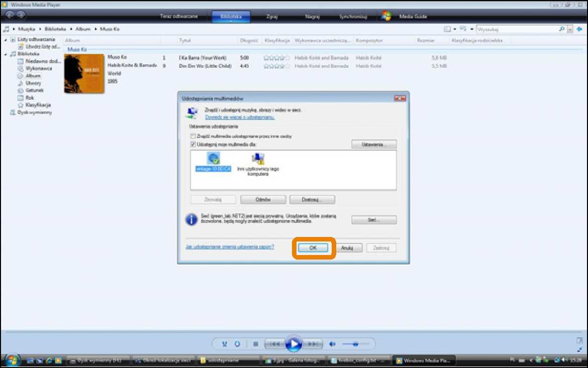Mute the volume speaker icon

coord(332,344)
